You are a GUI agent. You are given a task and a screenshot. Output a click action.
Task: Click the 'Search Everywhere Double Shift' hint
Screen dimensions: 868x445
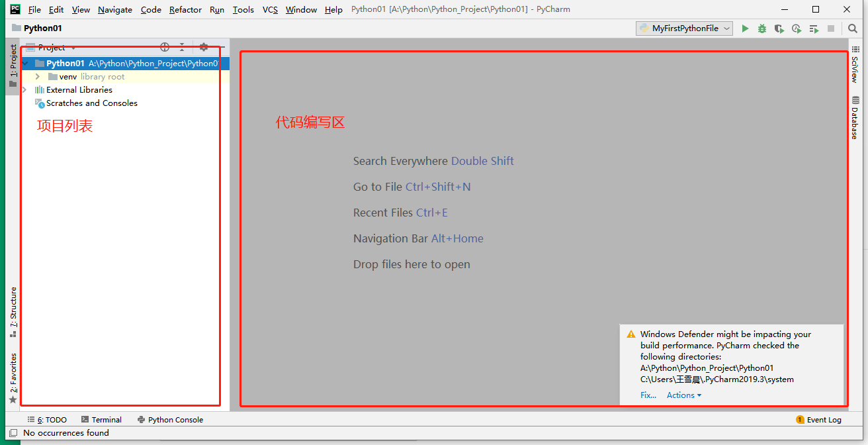433,161
